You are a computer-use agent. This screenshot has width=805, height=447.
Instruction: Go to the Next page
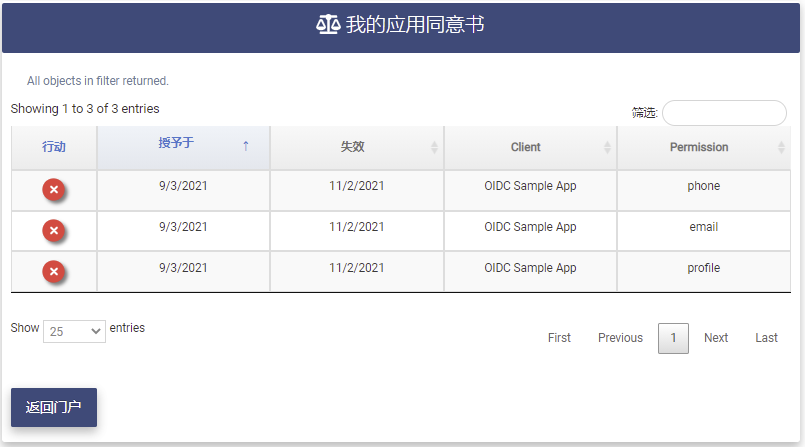click(716, 338)
